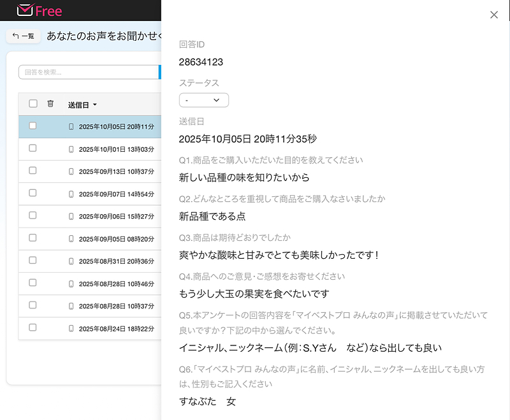Open the ステータス dropdown
This screenshot has width=510, height=420.
203,100
